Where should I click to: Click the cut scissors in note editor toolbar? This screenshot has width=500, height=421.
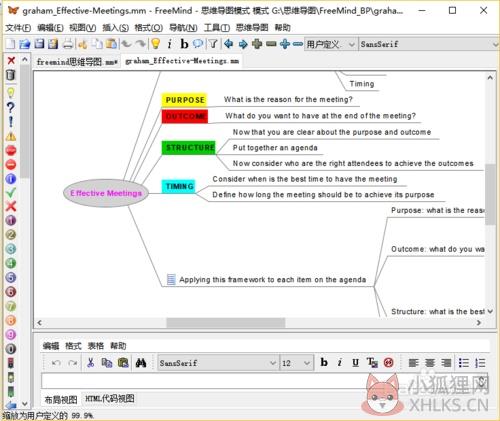click(x=90, y=363)
